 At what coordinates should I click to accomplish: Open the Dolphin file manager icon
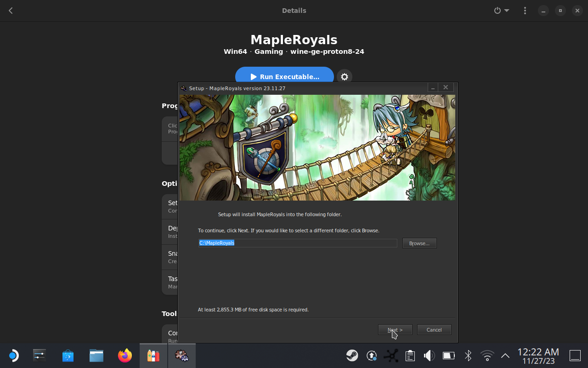click(x=96, y=356)
